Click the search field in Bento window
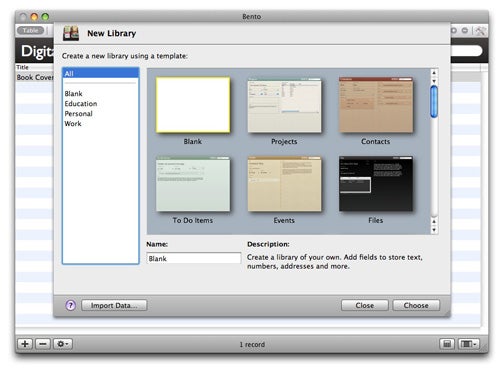 (467, 51)
